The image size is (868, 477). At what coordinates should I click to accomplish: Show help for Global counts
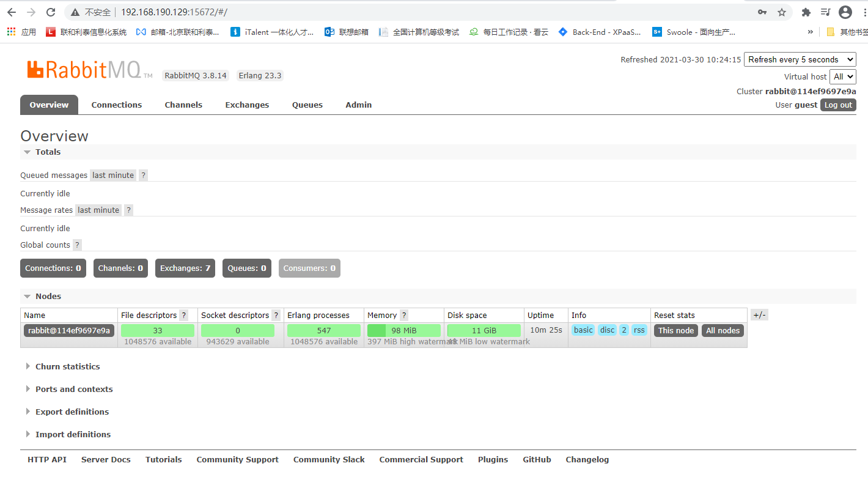(77, 245)
